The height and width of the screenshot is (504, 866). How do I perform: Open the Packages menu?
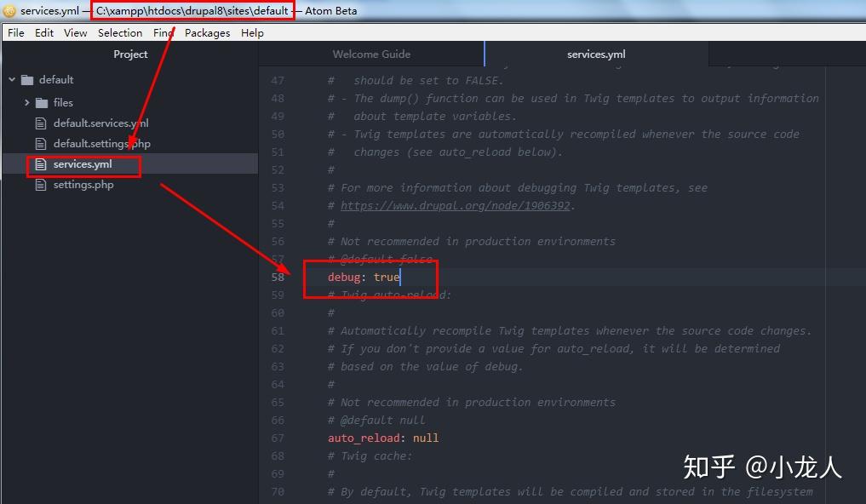tap(207, 33)
